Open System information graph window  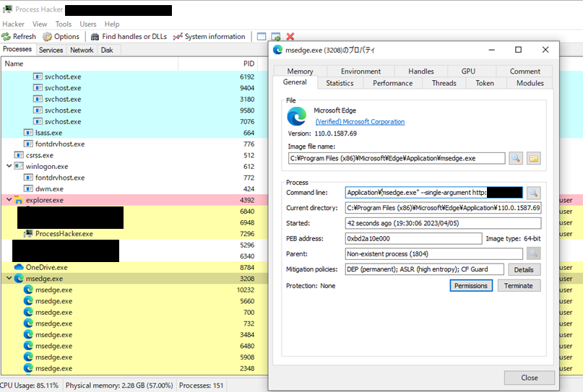[209, 37]
